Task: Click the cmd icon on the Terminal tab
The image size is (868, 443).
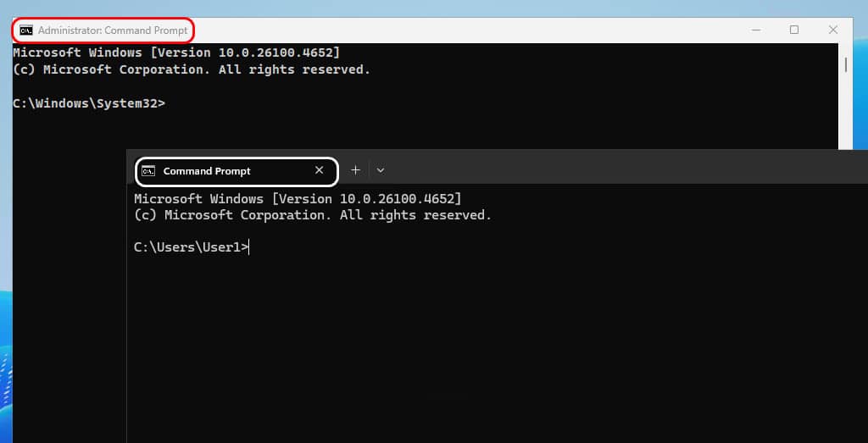Action: [148, 171]
